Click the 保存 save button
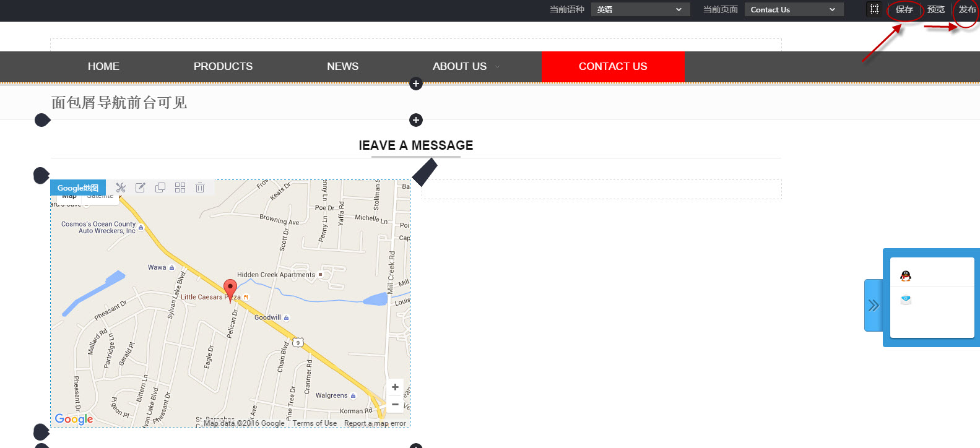Viewport: 980px width, 448px height. point(904,9)
